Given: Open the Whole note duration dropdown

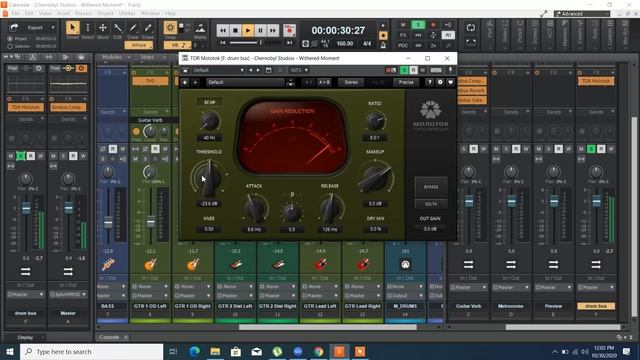Looking at the screenshot, I should click(139, 45).
